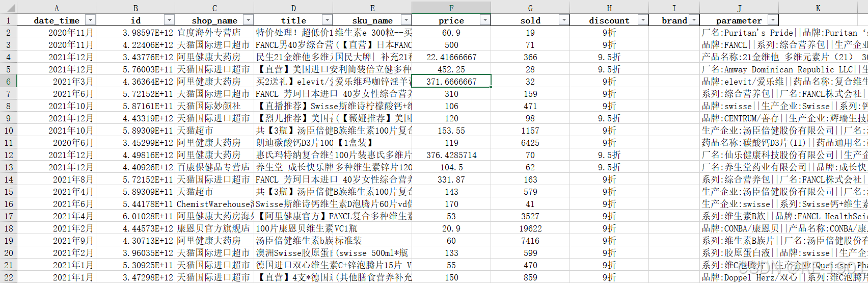Select column H header
868x283 pixels.
click(x=609, y=8)
